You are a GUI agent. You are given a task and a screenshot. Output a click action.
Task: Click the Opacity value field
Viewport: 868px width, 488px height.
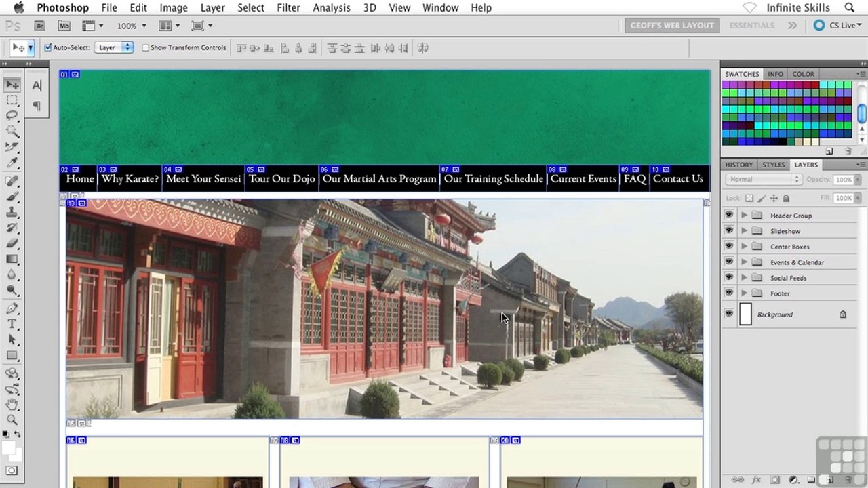click(844, 180)
